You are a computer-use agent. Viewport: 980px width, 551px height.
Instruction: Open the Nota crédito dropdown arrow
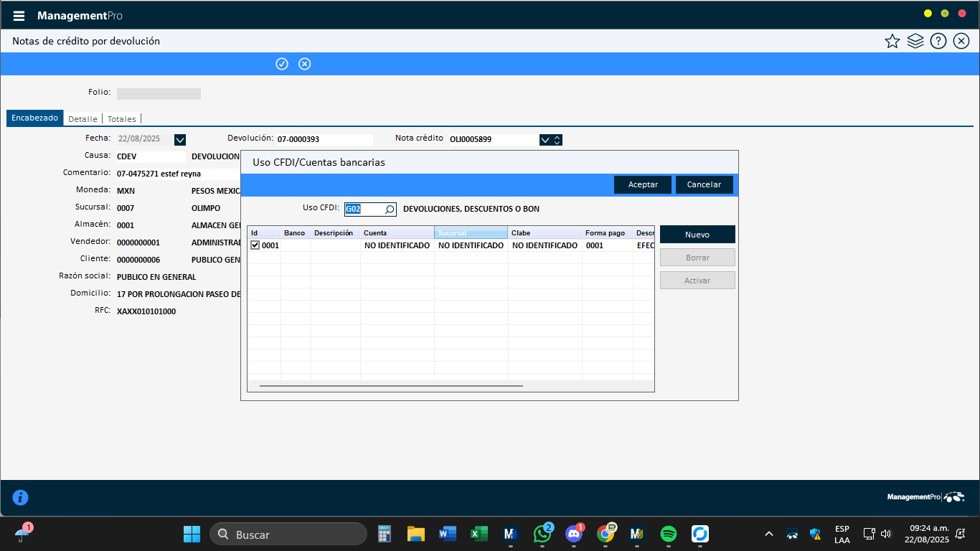(x=545, y=140)
